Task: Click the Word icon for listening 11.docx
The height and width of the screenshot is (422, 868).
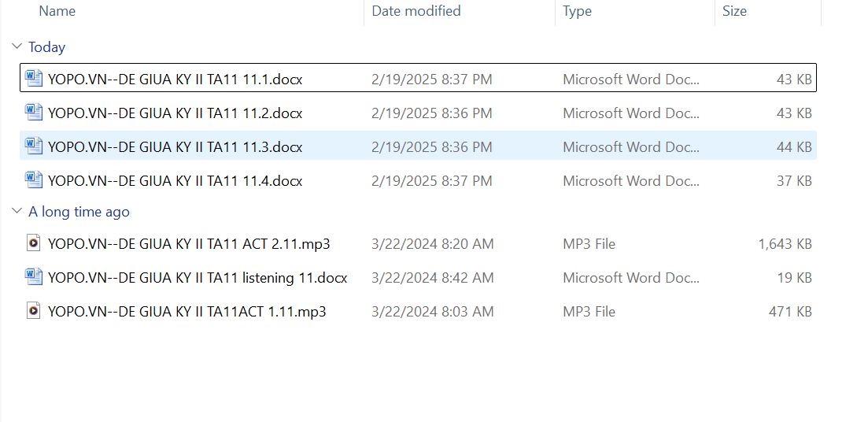Action: click(33, 277)
